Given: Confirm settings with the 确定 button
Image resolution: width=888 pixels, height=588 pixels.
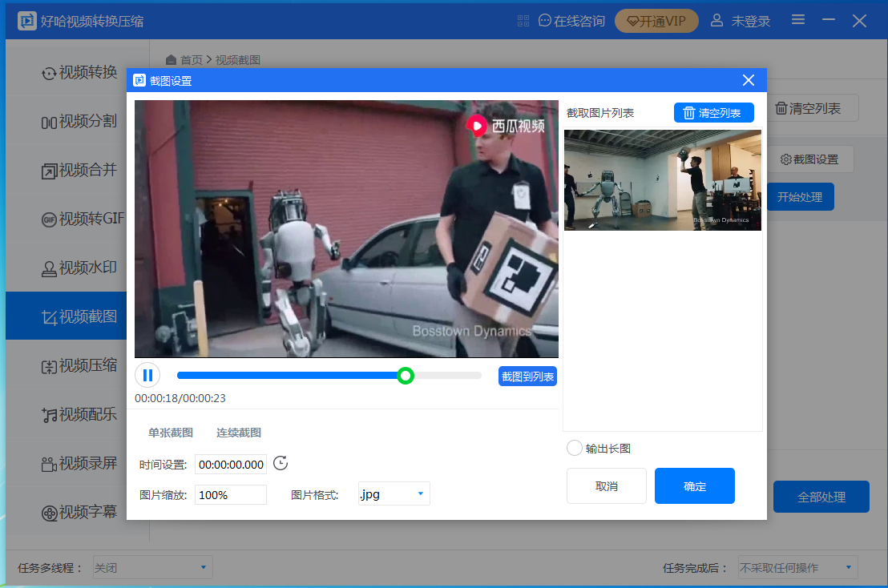Looking at the screenshot, I should [694, 485].
